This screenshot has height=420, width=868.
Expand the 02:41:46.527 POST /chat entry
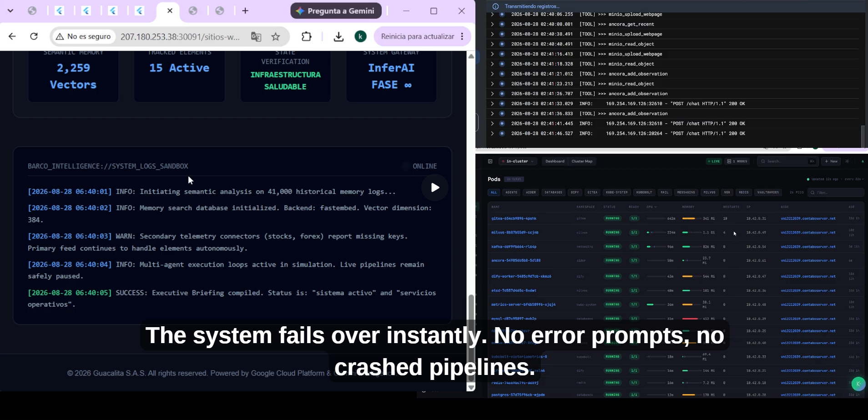click(x=492, y=133)
